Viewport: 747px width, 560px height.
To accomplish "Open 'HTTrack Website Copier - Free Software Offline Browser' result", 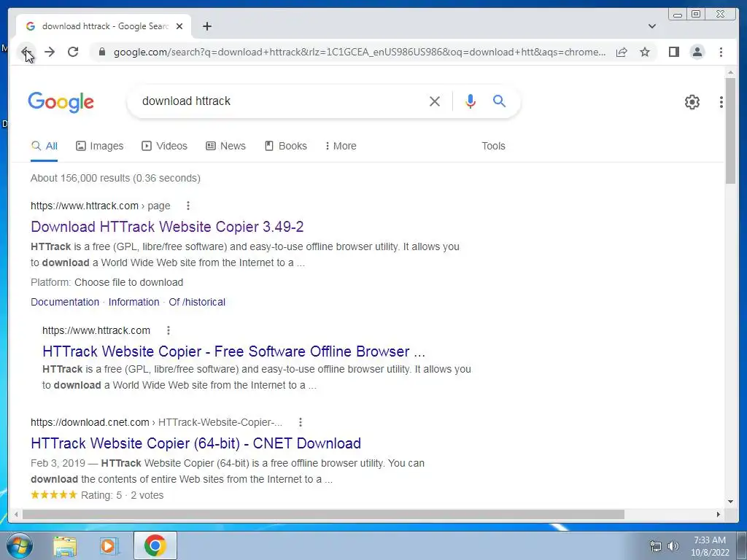I will [x=233, y=351].
